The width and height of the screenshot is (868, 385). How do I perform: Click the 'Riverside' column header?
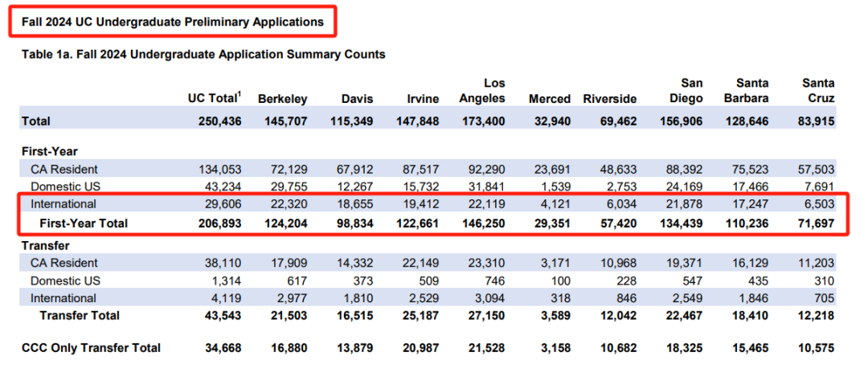pyautogui.click(x=609, y=99)
